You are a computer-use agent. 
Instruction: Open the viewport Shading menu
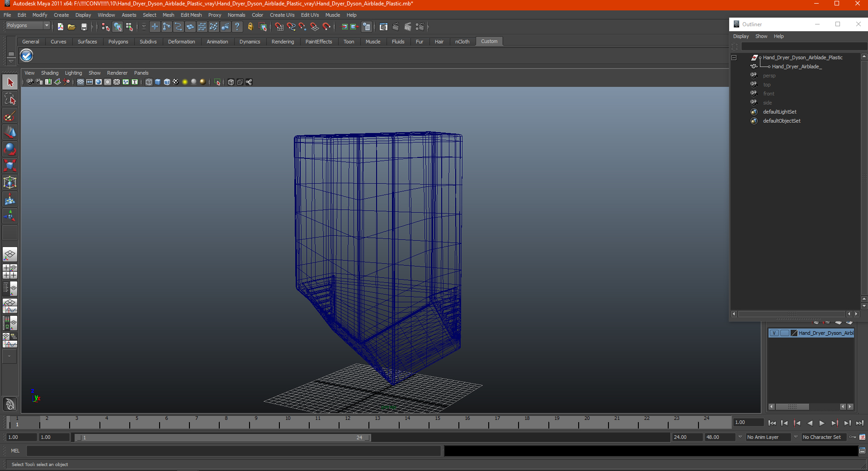click(x=50, y=73)
